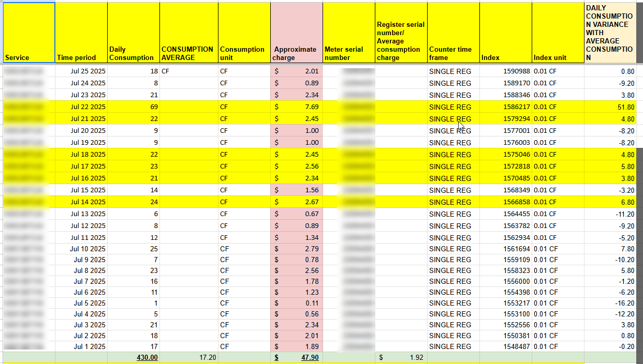This screenshot has width=643, height=364.
Task: Select charge cell showing 1.56
Action: click(x=297, y=190)
